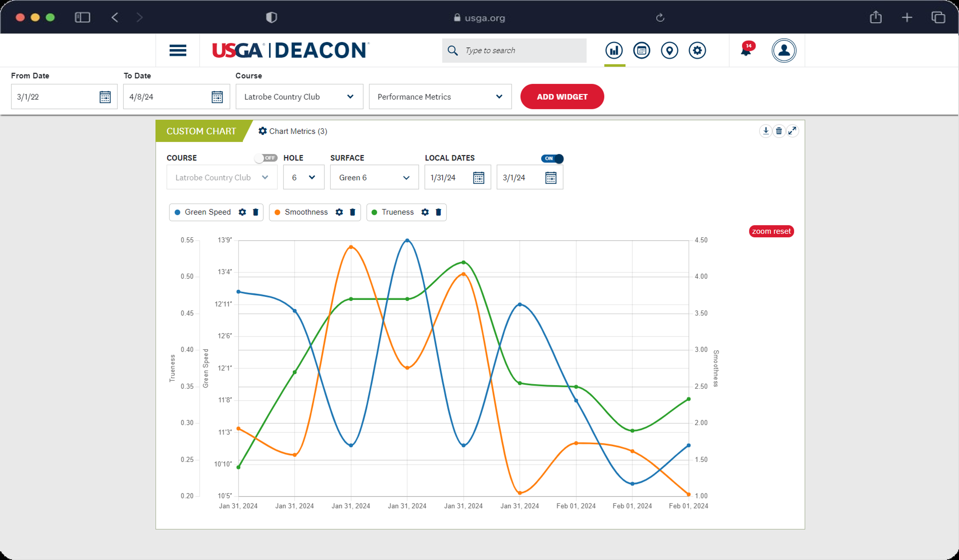Open From Date calendar picker icon
This screenshot has height=560, width=959.
click(x=105, y=97)
